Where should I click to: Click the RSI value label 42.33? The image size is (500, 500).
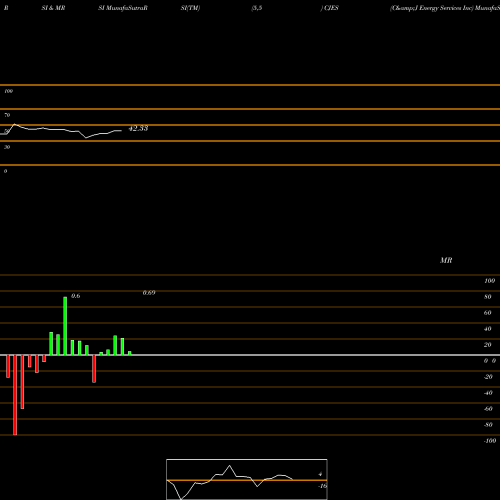pyautogui.click(x=138, y=128)
